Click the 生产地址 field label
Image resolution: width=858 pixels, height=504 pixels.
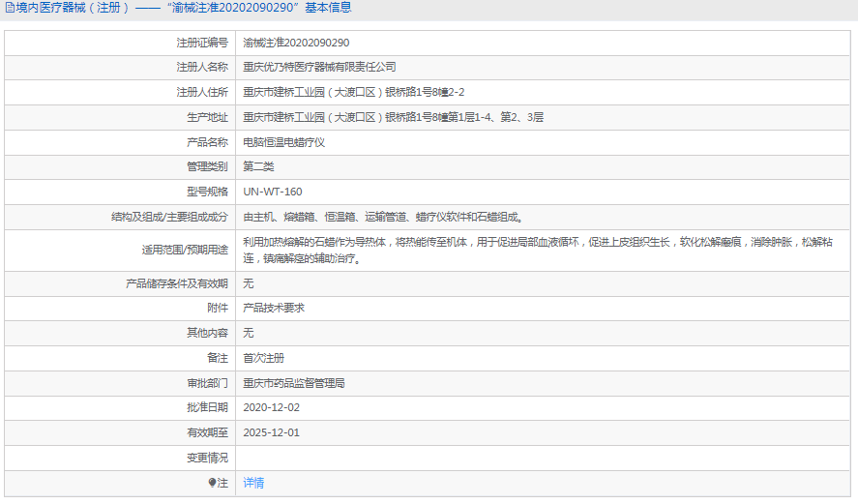point(207,117)
